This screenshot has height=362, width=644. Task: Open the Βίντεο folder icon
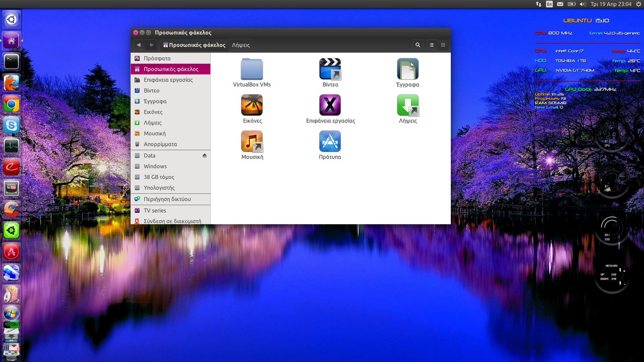pyautogui.click(x=330, y=69)
